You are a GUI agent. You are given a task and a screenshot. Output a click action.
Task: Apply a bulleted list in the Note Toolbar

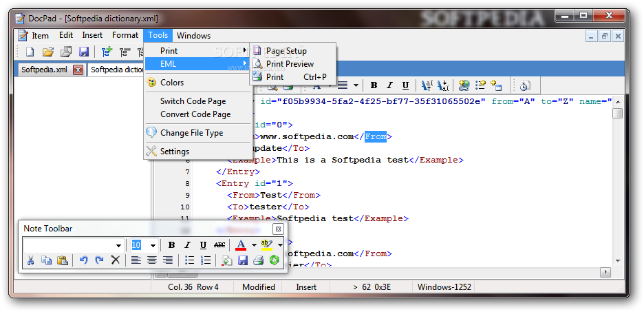[x=189, y=260]
